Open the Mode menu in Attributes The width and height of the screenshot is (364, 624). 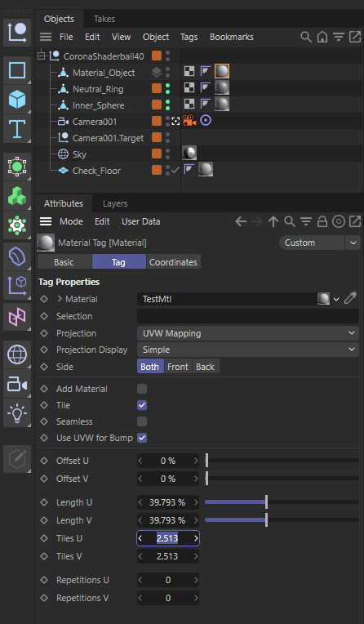tap(71, 221)
